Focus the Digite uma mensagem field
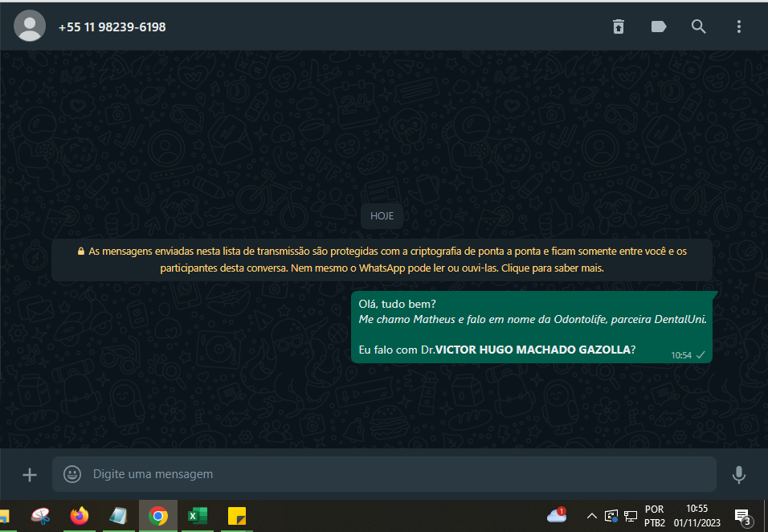The height and width of the screenshot is (532, 768). click(x=385, y=474)
